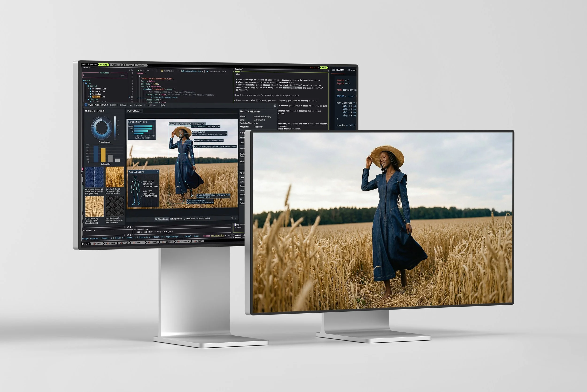Viewport: 587px width, 392px height.
Task: Open the Analyse menu
Action: [139, 105]
